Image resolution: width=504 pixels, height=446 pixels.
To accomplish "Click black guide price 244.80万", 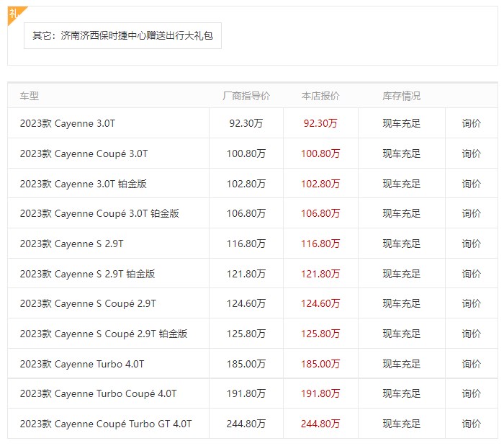I will (x=246, y=424).
